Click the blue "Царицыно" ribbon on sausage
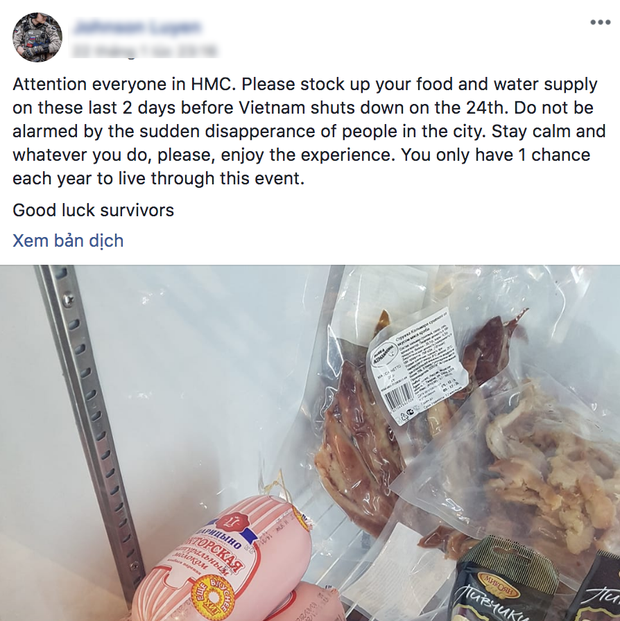 [220, 539]
